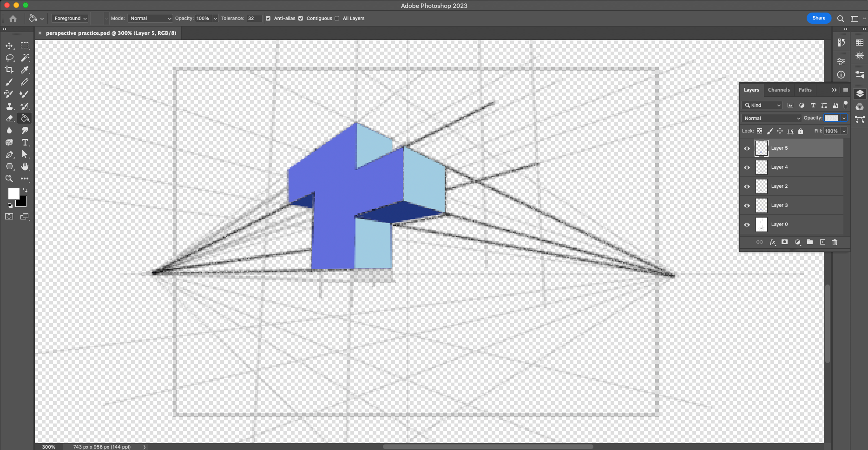Select the Magic Wand tool
The height and width of the screenshot is (450, 868).
click(x=25, y=58)
